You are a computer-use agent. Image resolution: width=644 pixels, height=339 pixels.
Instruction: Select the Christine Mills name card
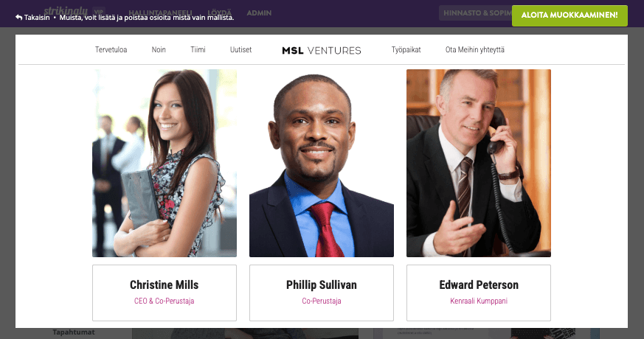[x=165, y=293]
